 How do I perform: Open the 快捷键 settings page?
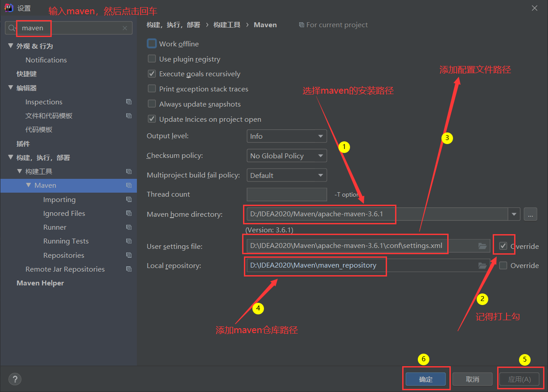pos(26,74)
